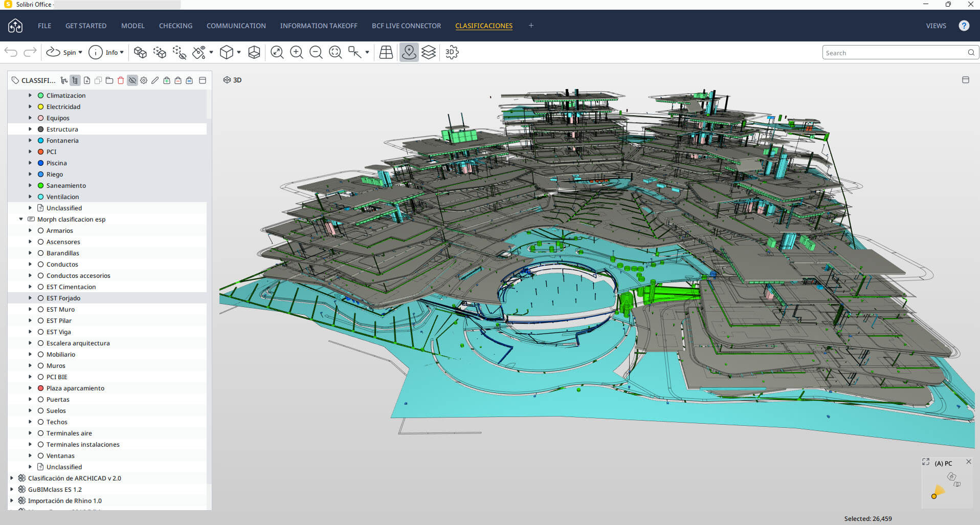Click the red circle next to Plaza aparcamiento

tap(40, 388)
